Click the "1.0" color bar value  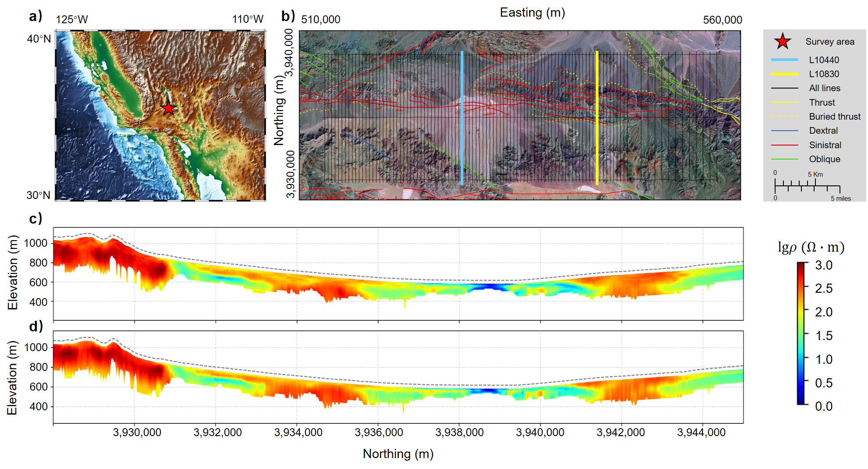click(824, 359)
